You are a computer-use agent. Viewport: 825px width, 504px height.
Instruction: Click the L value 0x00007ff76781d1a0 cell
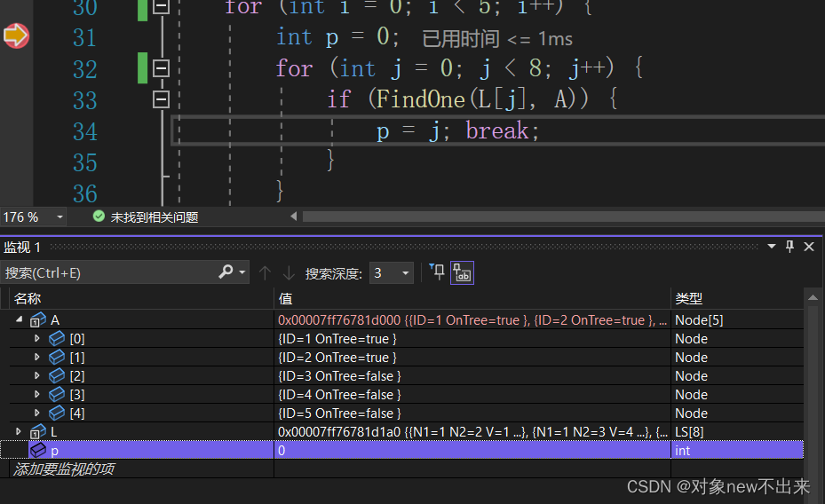(472, 432)
